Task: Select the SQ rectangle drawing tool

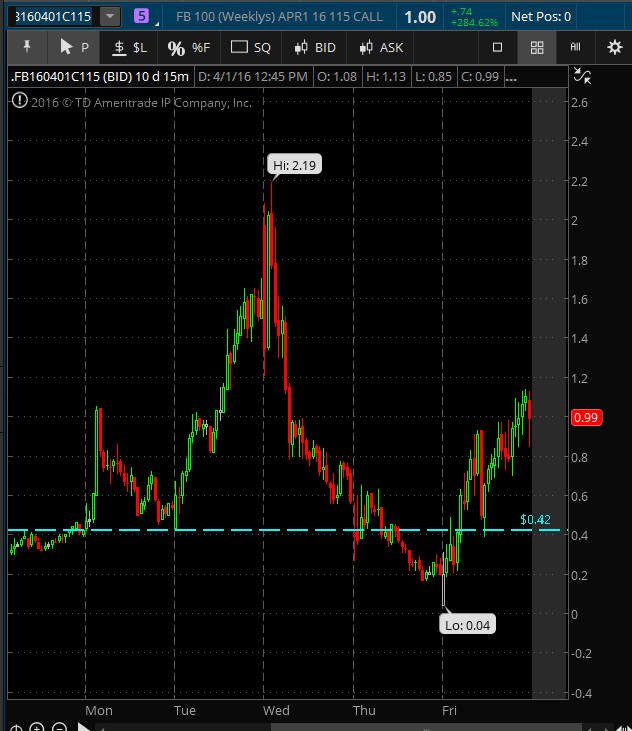Action: point(251,47)
